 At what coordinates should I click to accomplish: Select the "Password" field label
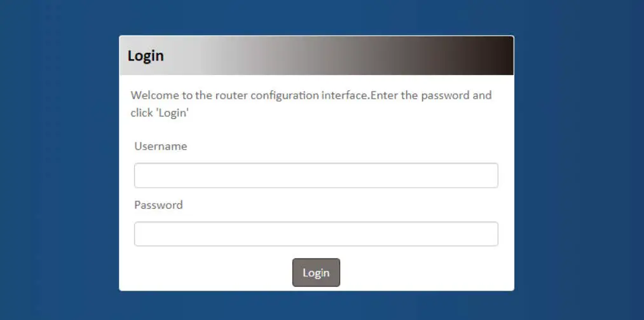158,205
